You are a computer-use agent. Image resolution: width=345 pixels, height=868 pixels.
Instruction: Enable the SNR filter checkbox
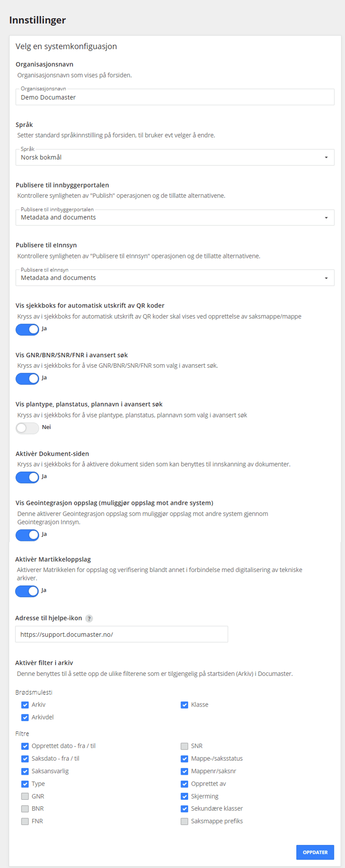pyautogui.click(x=185, y=746)
